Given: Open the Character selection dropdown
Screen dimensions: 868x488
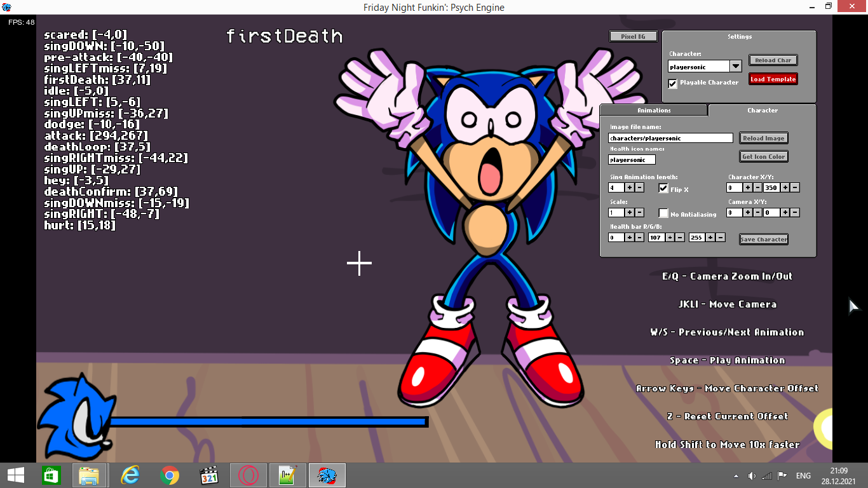Looking at the screenshot, I should pyautogui.click(x=735, y=65).
